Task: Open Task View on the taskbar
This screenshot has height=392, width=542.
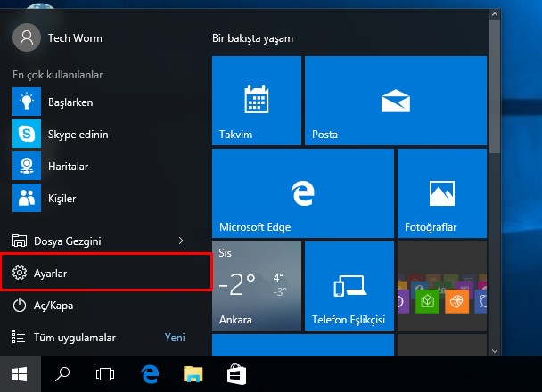Action: [x=106, y=374]
